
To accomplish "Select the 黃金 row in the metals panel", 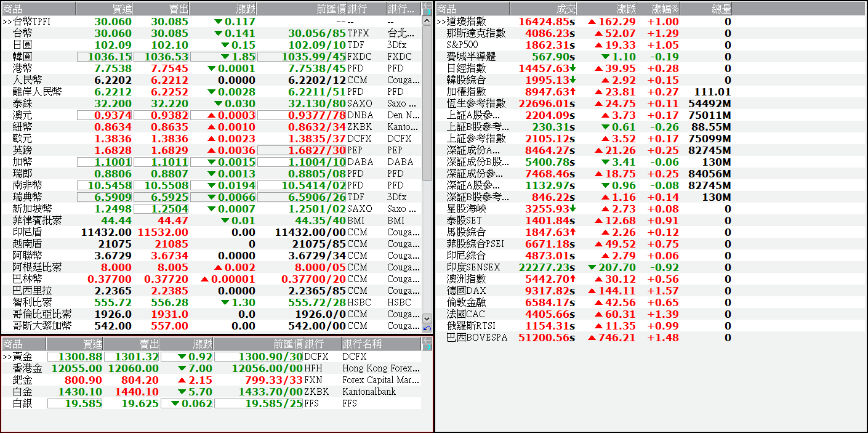I will point(211,357).
